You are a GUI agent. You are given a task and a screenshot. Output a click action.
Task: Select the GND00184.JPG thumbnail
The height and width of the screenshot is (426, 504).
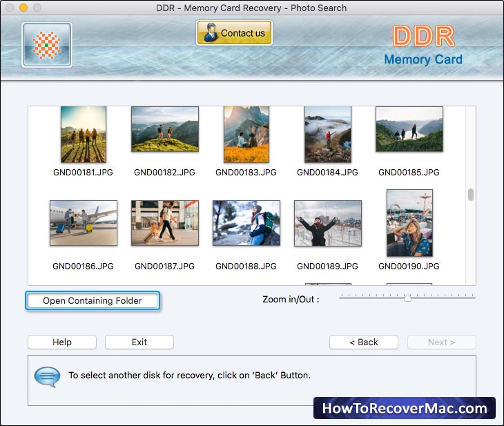pos(328,135)
